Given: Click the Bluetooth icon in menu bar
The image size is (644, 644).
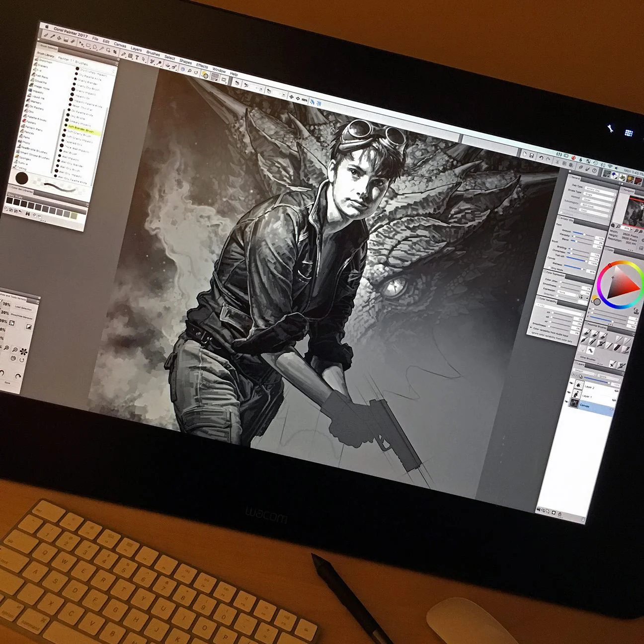Looking at the screenshot, I should click(x=603, y=164).
